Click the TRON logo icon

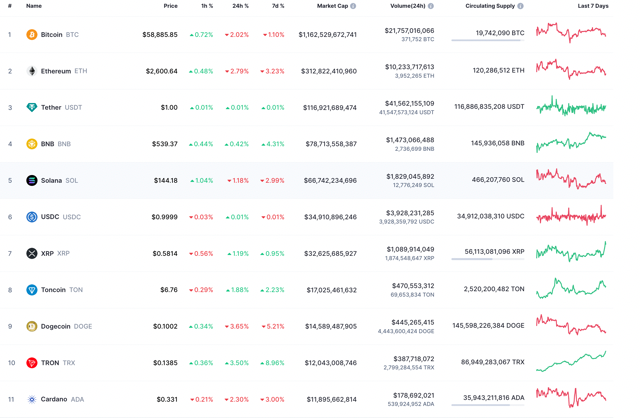(x=32, y=363)
